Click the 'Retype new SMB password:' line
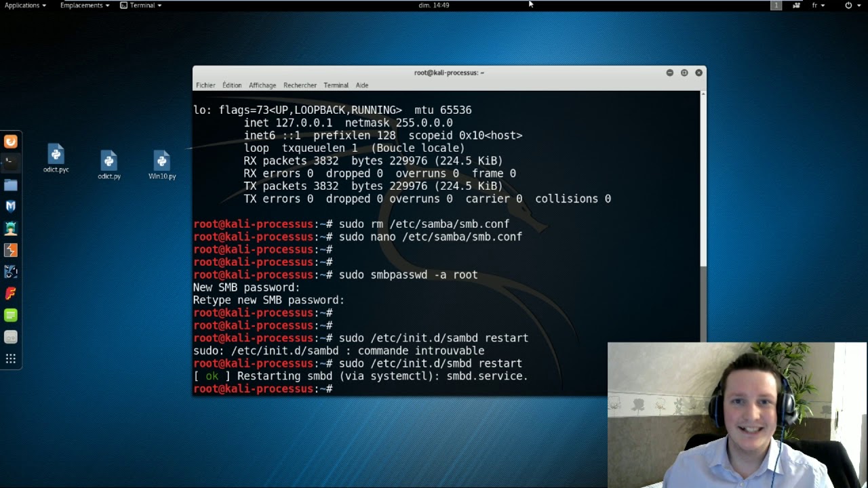 pos(269,300)
